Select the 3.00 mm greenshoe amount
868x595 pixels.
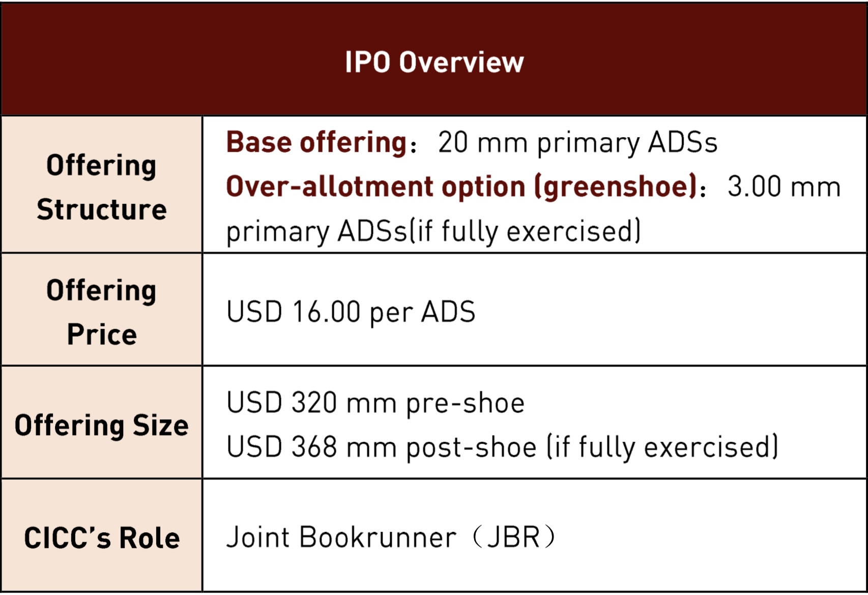coord(784,186)
